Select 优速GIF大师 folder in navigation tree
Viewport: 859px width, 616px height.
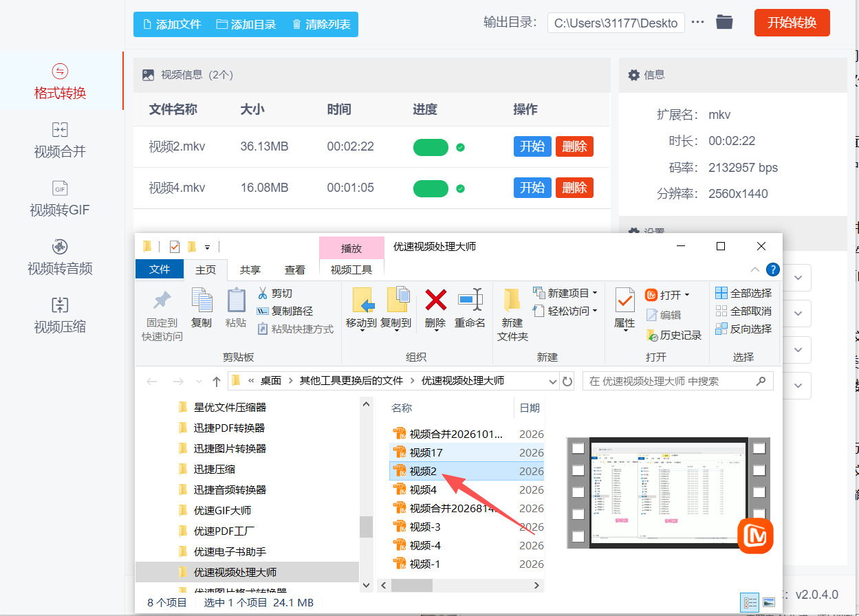[222, 510]
